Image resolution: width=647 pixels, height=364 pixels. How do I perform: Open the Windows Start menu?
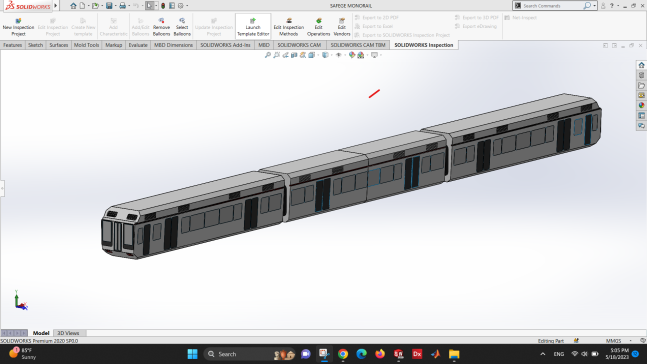coord(192,354)
